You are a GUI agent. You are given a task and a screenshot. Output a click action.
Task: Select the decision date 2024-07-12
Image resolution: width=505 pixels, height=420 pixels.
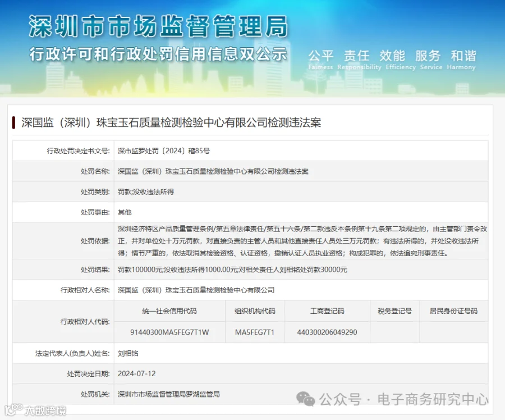[x=136, y=374]
